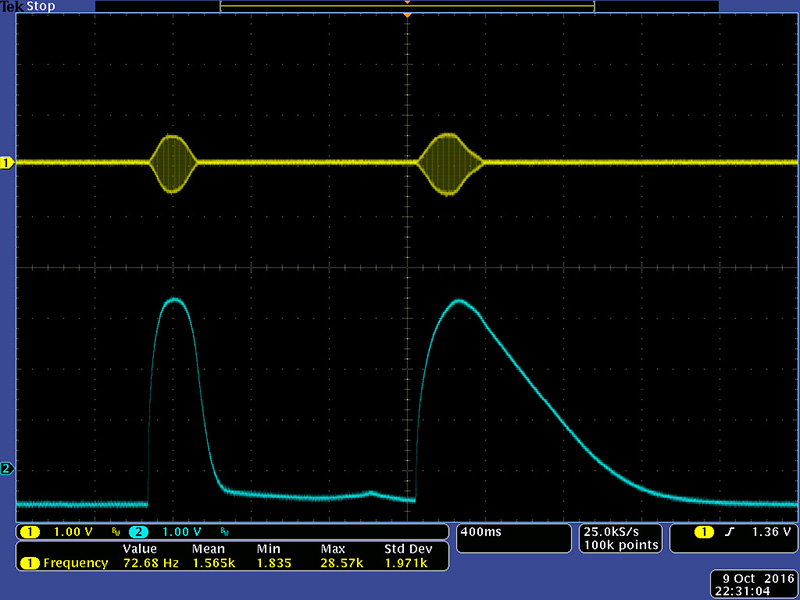Click the 400ms timebase readout

[x=481, y=532]
